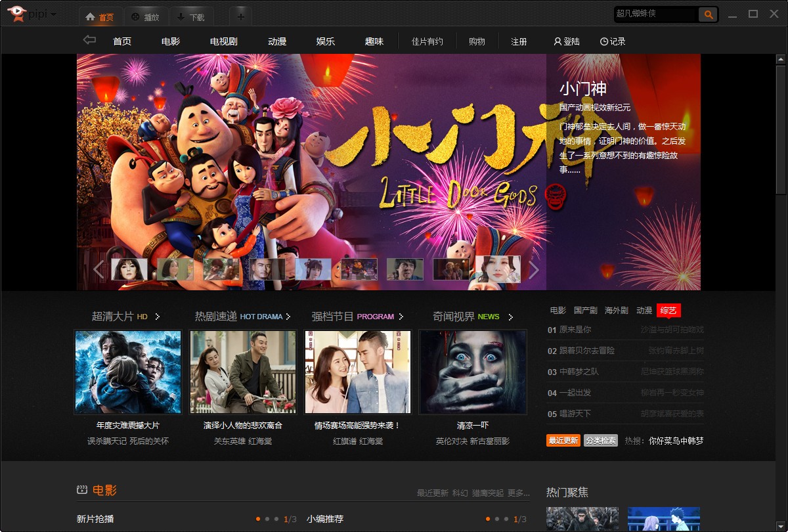
Task: Open a new tab with plus icon
Action: click(241, 16)
